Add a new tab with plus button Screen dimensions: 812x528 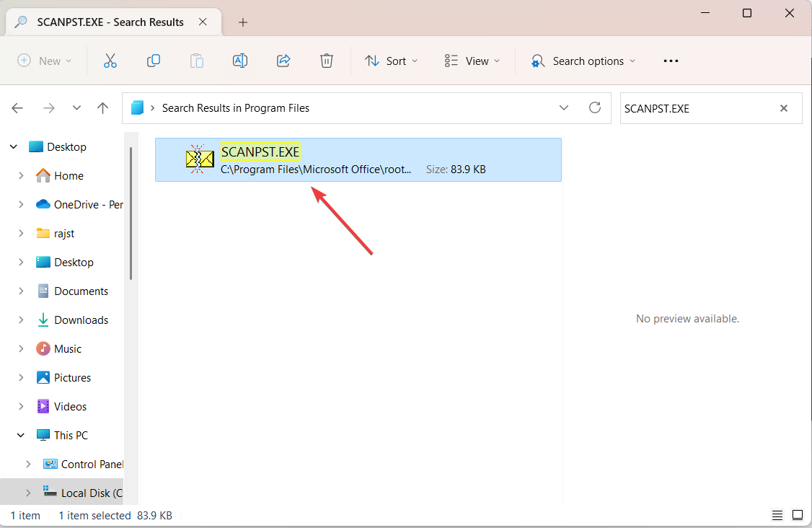(243, 22)
